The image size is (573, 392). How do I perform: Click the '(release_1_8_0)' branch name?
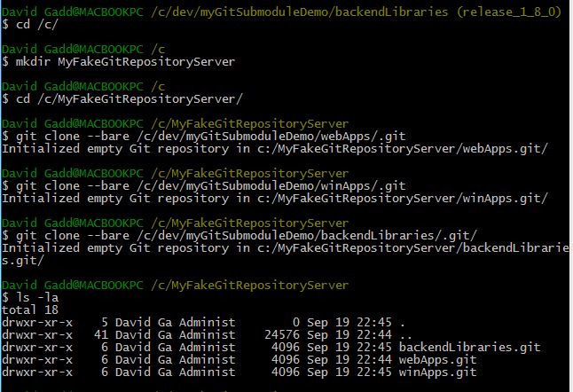click(x=508, y=12)
